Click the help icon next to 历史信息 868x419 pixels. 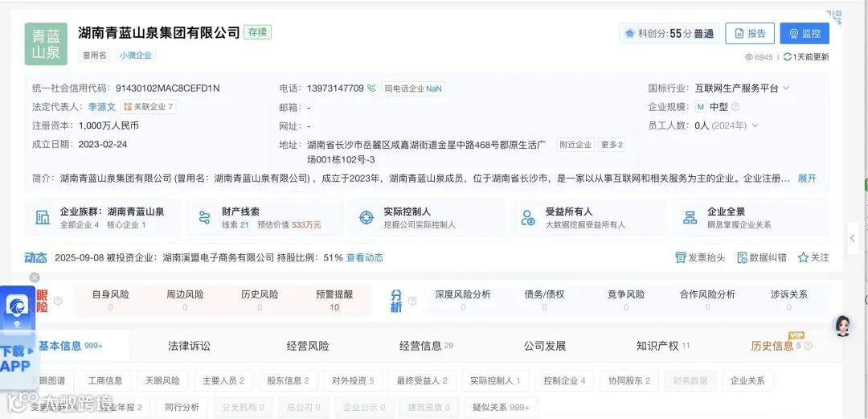809,346
